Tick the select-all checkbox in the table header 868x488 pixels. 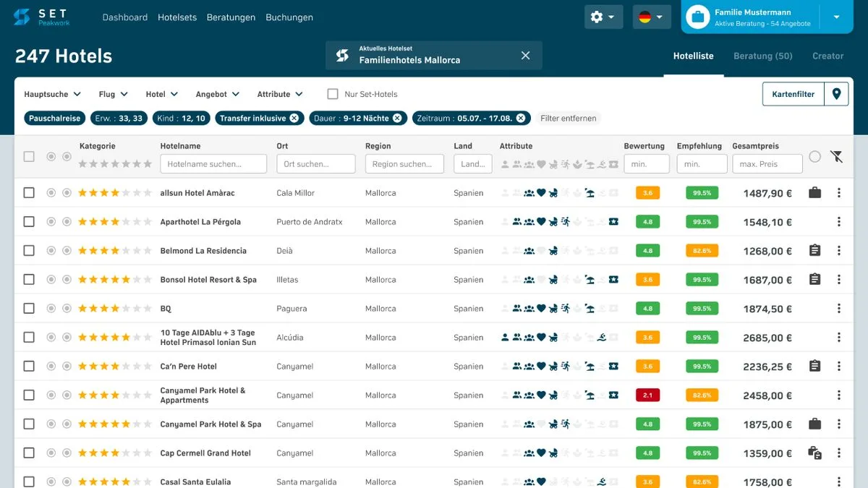click(29, 156)
